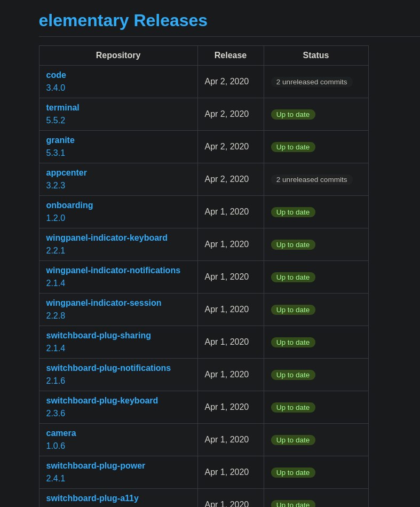Click terminal's Apr 2, 2020 release date

click(227, 114)
